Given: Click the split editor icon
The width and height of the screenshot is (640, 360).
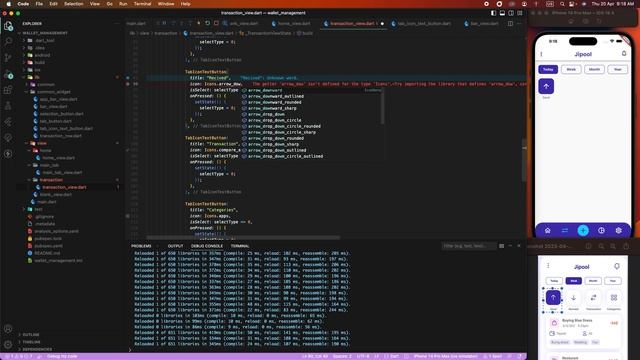Looking at the screenshot, I should 510,24.
